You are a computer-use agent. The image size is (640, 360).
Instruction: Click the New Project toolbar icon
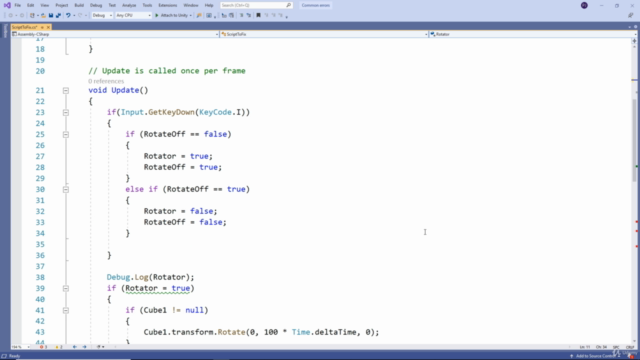click(32, 16)
